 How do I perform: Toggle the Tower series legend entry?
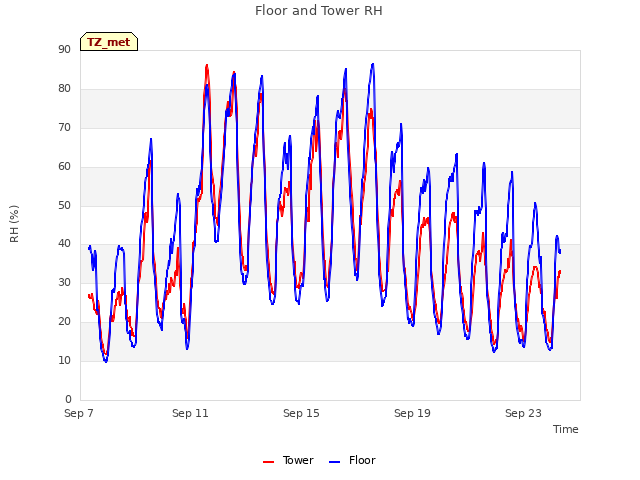288,460
